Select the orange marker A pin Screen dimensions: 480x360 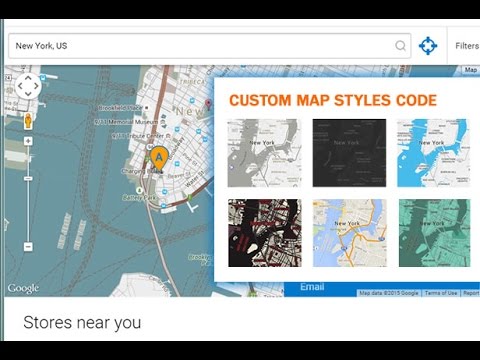159,158
